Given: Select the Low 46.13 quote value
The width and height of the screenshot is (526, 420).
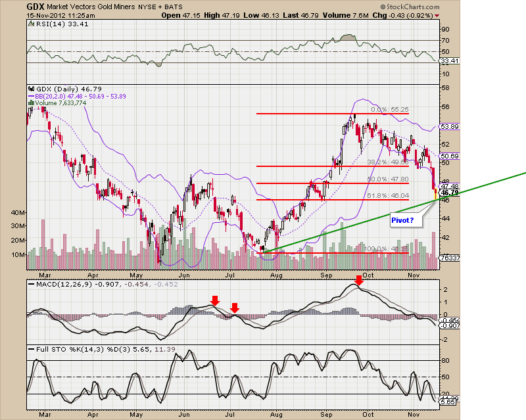Looking at the screenshot, I should 261,15.
